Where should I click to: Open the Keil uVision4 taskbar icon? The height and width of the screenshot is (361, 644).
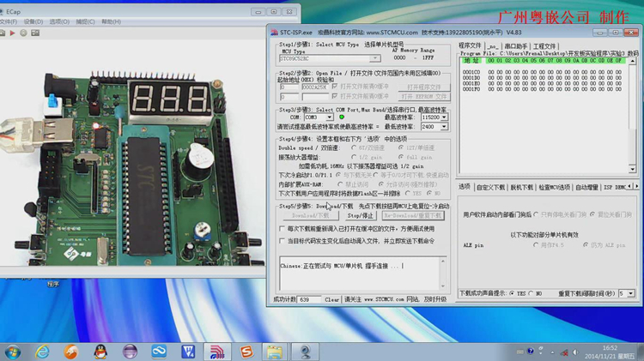pyautogui.click(x=188, y=352)
